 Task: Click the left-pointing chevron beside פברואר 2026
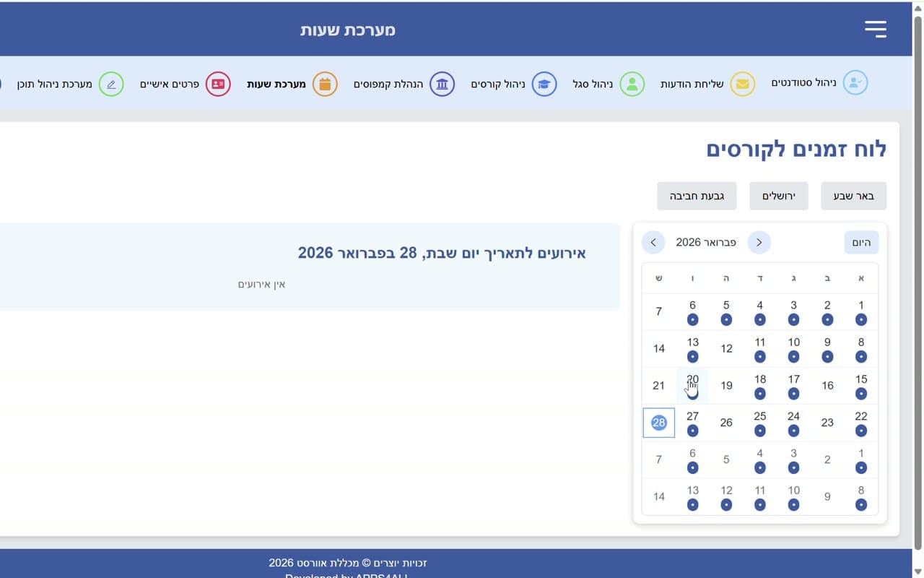pos(653,243)
